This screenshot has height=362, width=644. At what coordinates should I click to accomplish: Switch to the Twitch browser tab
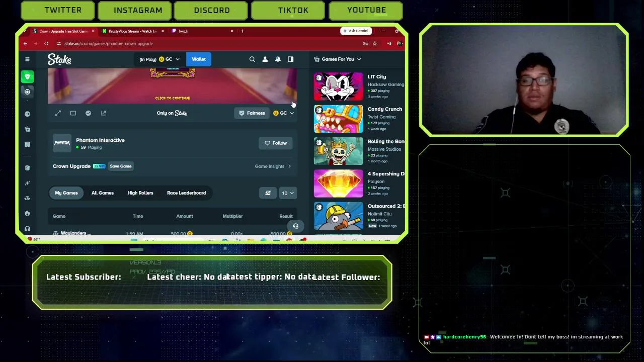(202, 31)
